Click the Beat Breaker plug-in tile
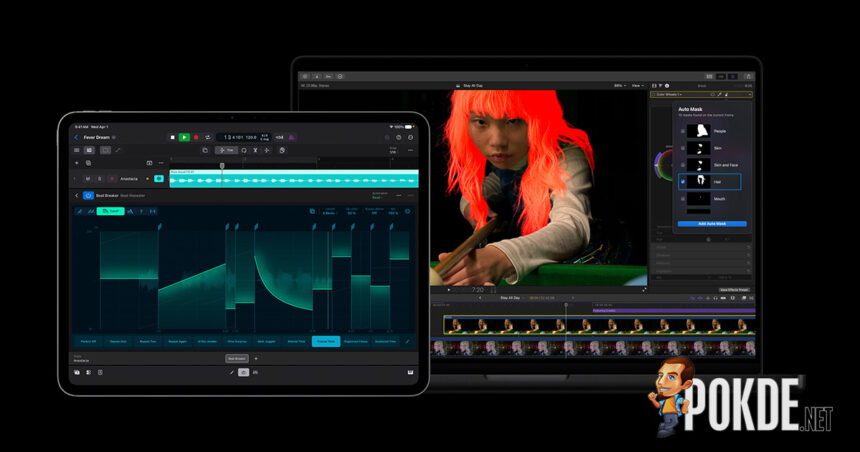Screen dimensions: 860x452 (236, 359)
